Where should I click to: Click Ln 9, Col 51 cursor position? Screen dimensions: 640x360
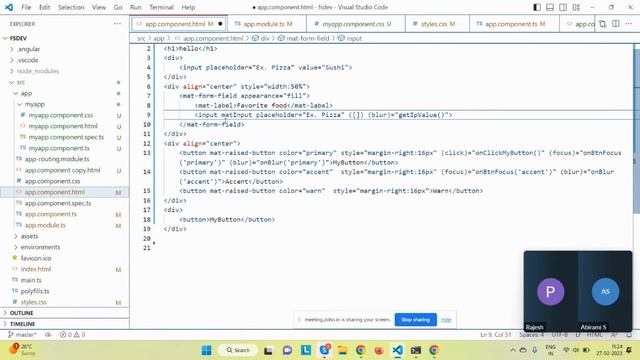tap(496, 335)
